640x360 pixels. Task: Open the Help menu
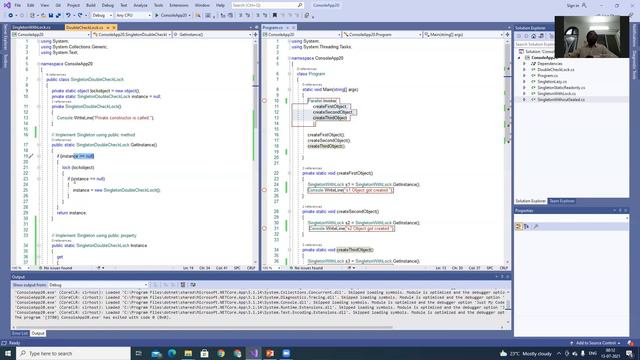pyautogui.click(x=220, y=5)
